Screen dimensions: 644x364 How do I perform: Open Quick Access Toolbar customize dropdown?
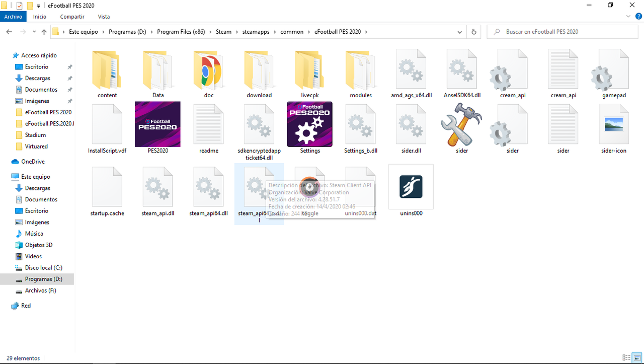click(x=39, y=6)
